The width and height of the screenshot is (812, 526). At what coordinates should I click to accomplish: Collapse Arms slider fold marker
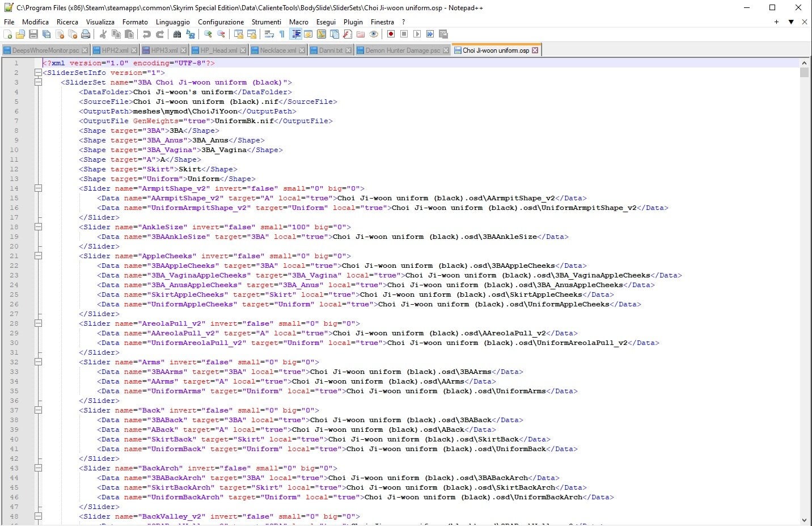click(38, 362)
